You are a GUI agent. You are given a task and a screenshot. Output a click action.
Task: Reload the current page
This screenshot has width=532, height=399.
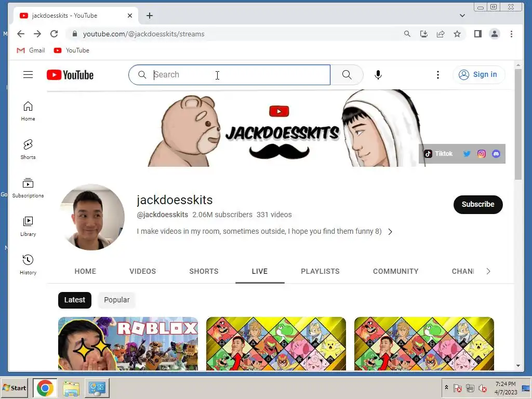click(x=54, y=34)
